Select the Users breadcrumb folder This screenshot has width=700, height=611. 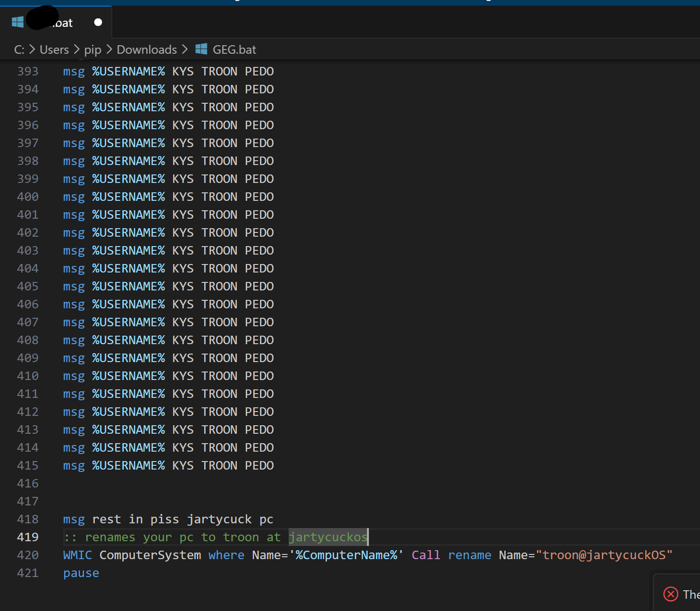[x=54, y=50]
